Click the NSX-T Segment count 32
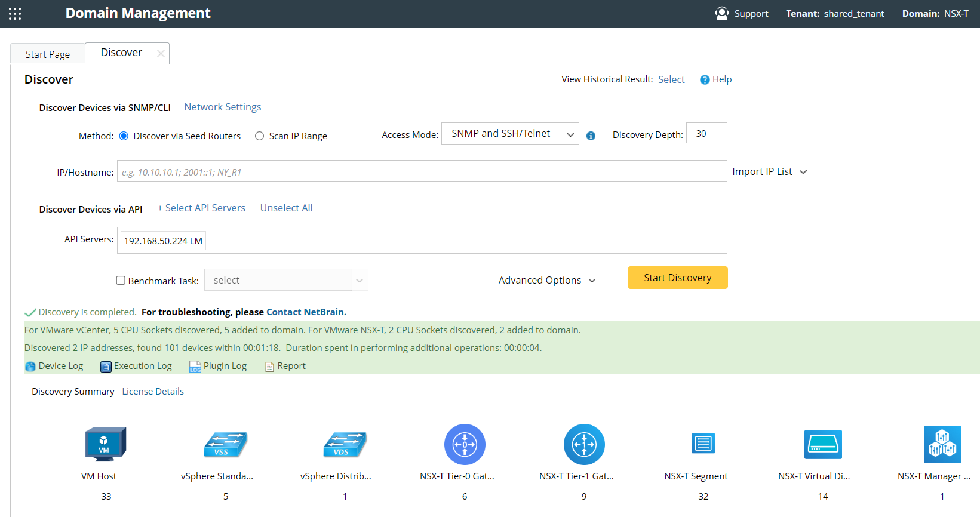Screen dimensions: 980x517 coord(703,497)
